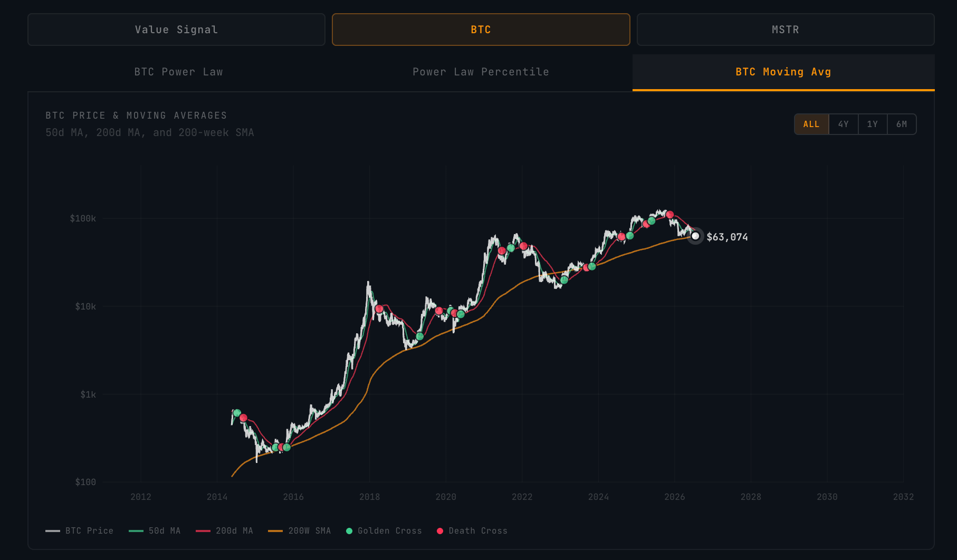Click the death cross marker in early 2018
This screenshot has height=560, width=957.
[x=379, y=309]
